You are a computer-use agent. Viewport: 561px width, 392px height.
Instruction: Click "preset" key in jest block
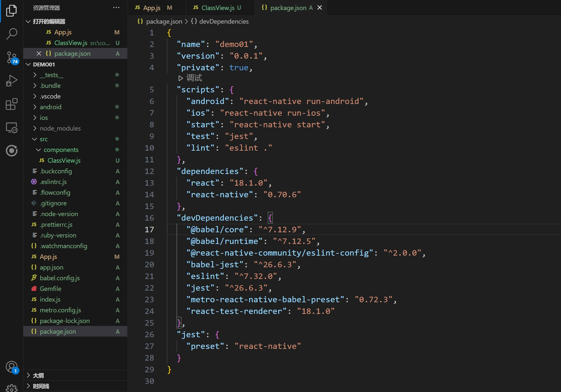205,346
